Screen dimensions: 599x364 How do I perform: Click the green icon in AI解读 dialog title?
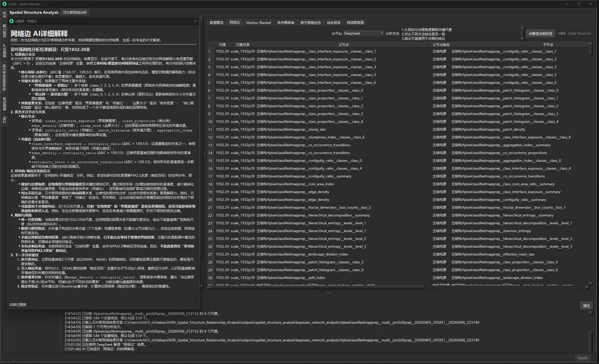pyautogui.click(x=12, y=21)
